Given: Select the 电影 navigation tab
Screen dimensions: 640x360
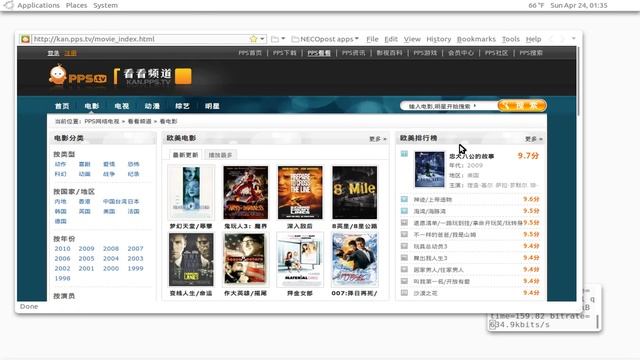Looking at the screenshot, I should [x=92, y=106].
